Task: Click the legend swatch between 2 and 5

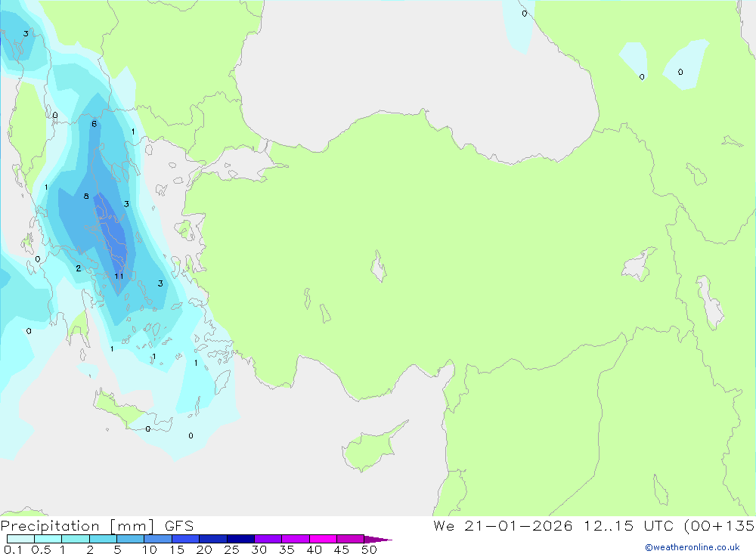Action: pyautogui.click(x=103, y=539)
